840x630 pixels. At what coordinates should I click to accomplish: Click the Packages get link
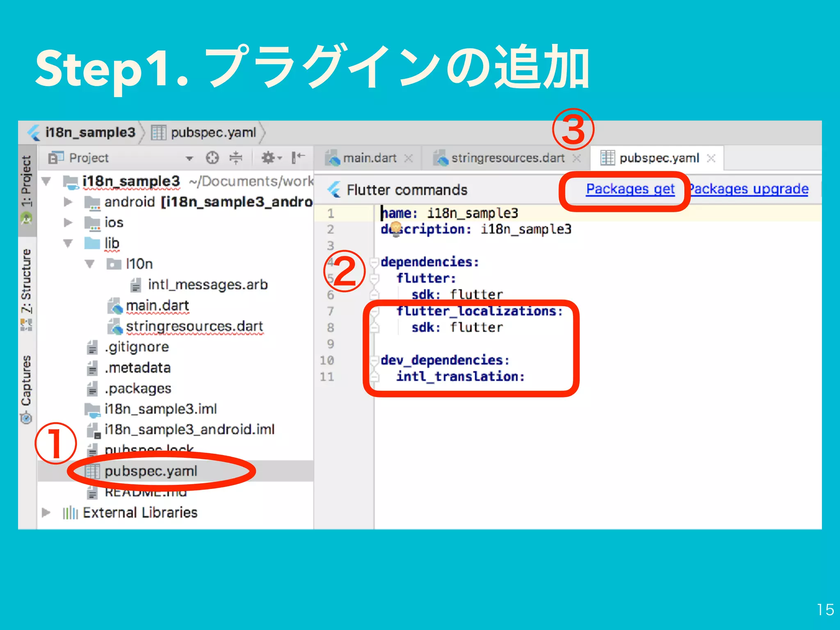pyautogui.click(x=630, y=189)
